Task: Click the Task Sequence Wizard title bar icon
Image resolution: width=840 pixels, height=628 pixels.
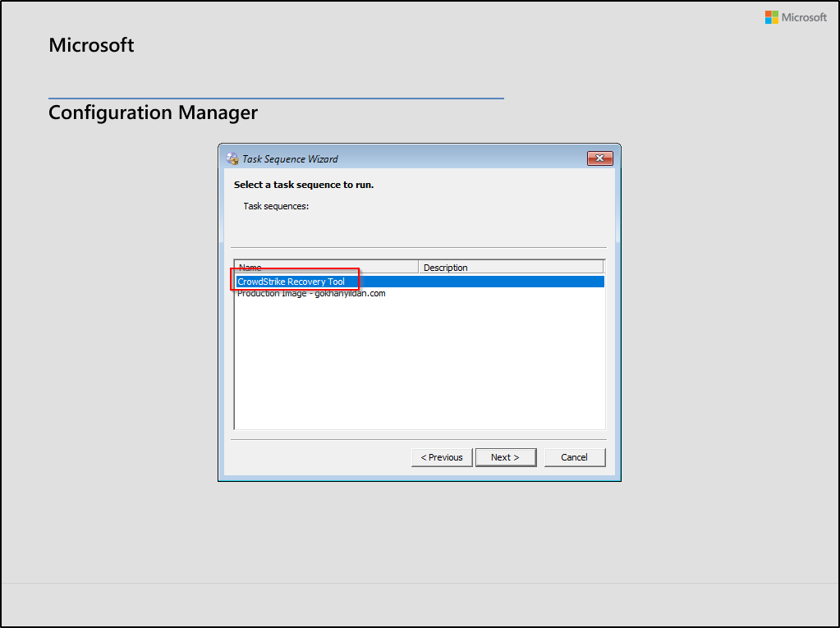Action: (232, 158)
